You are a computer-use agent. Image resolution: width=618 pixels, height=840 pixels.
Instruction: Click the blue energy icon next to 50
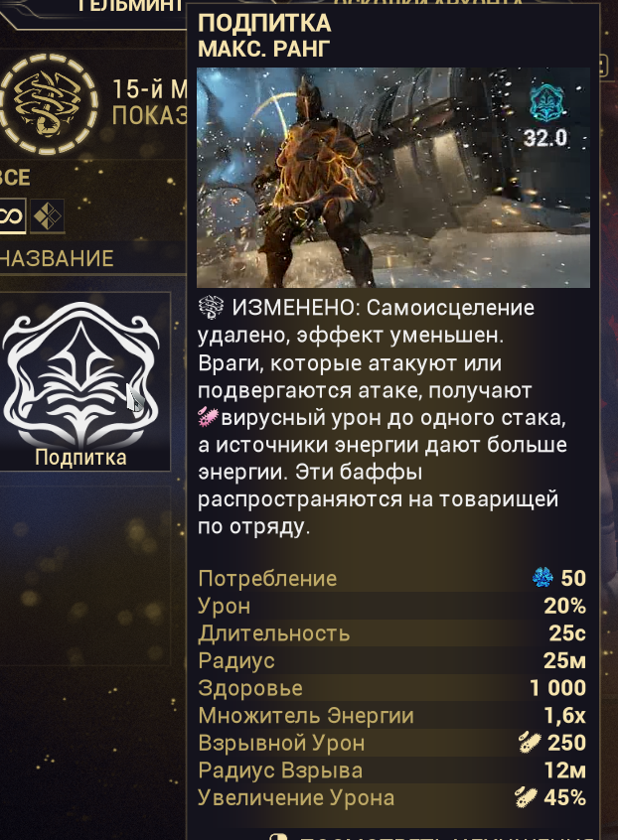click(542, 578)
